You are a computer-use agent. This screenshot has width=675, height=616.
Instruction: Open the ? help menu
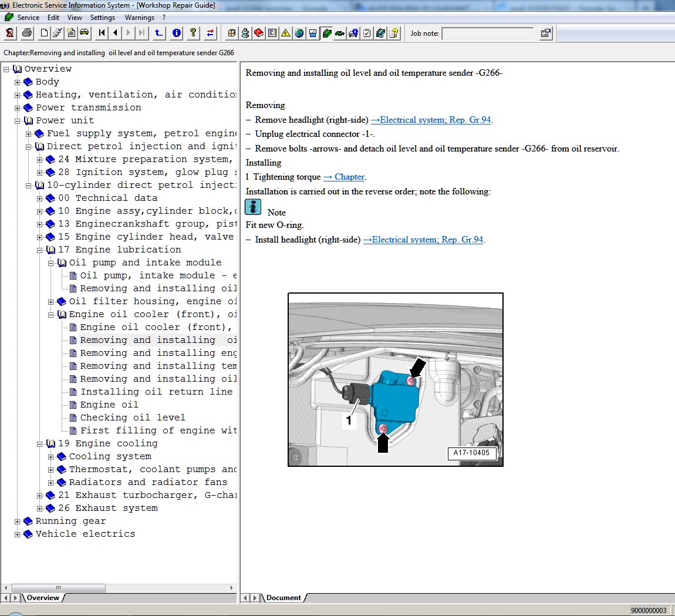[164, 18]
